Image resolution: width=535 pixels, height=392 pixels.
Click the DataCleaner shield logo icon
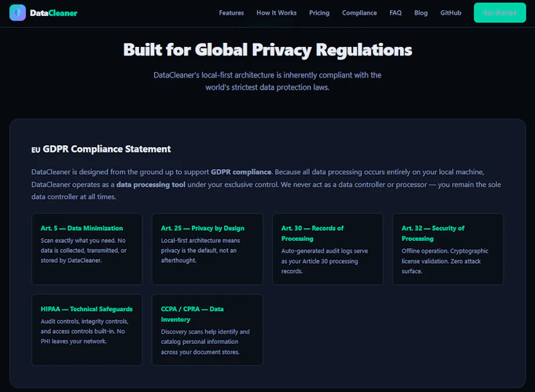(x=17, y=13)
